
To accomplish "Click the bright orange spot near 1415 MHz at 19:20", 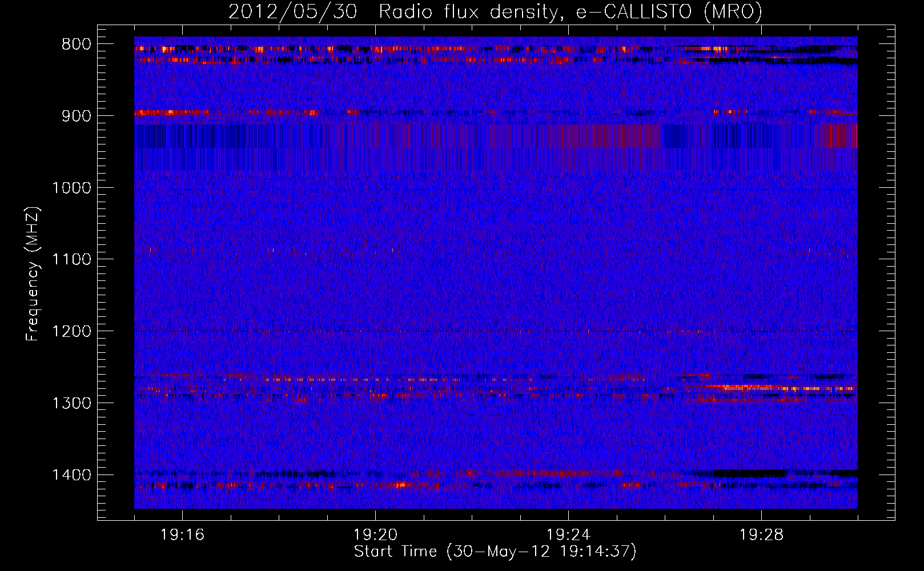I will (x=400, y=485).
